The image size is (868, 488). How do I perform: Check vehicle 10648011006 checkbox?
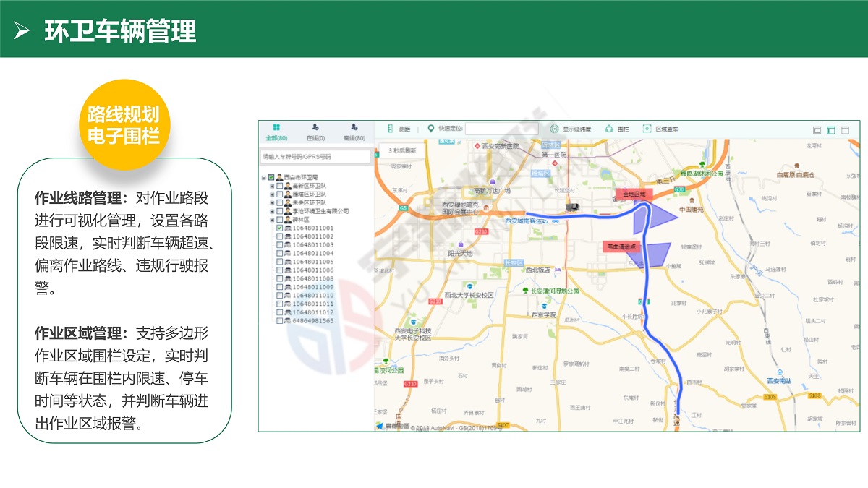pos(279,270)
